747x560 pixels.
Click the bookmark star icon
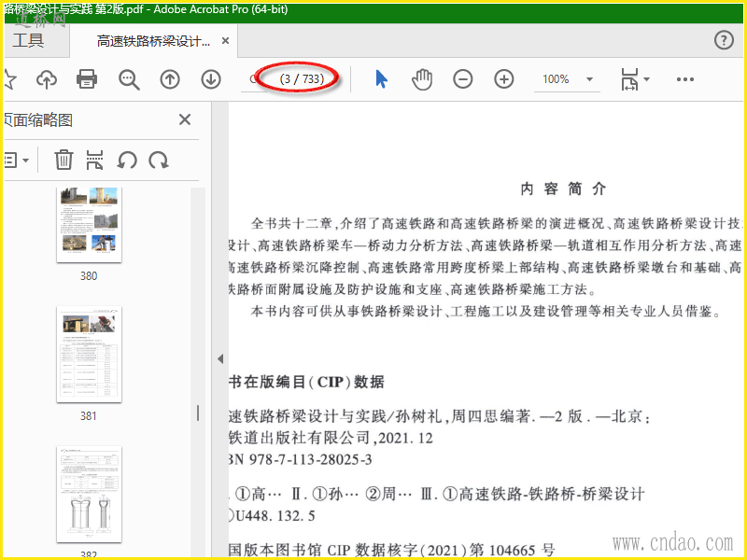[x=9, y=79]
